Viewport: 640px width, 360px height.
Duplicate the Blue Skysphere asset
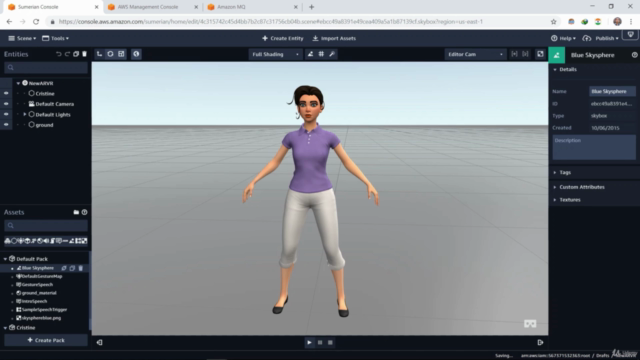coord(72,268)
